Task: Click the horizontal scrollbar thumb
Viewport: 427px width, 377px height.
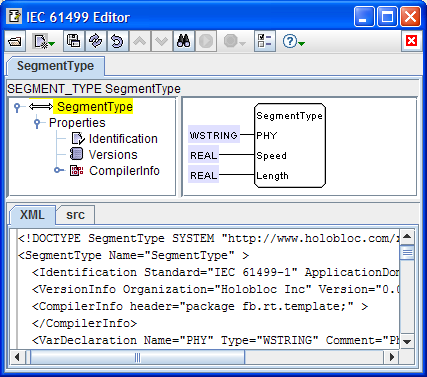Action: (137, 357)
